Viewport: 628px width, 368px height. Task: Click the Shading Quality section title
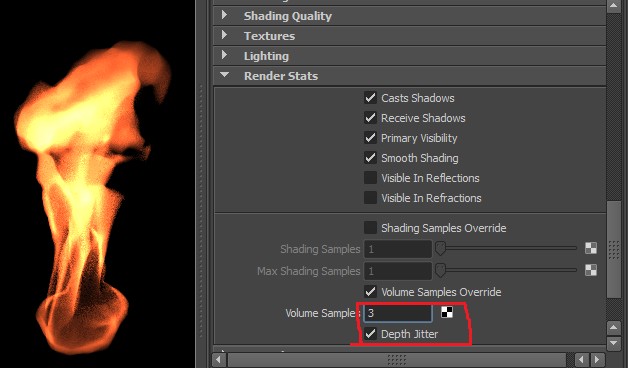click(x=288, y=16)
